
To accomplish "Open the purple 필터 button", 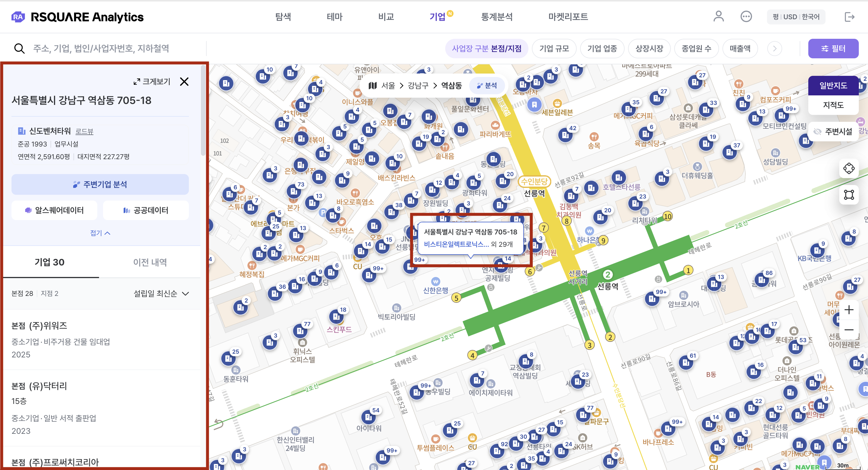I will pyautogui.click(x=833, y=49).
